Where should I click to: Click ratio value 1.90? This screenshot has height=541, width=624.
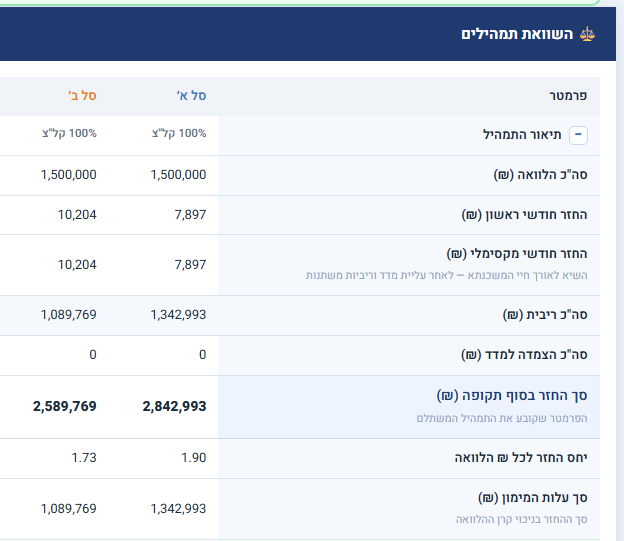pyautogui.click(x=193, y=458)
